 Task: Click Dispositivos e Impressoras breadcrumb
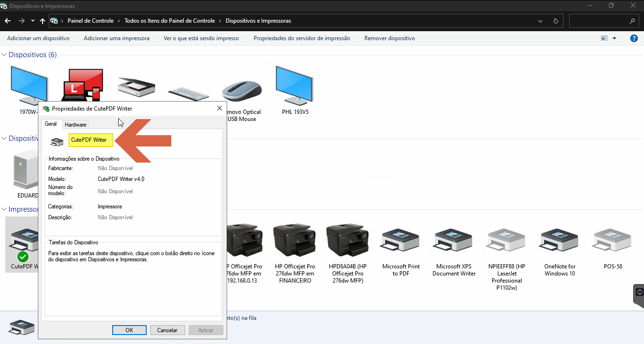pos(258,21)
